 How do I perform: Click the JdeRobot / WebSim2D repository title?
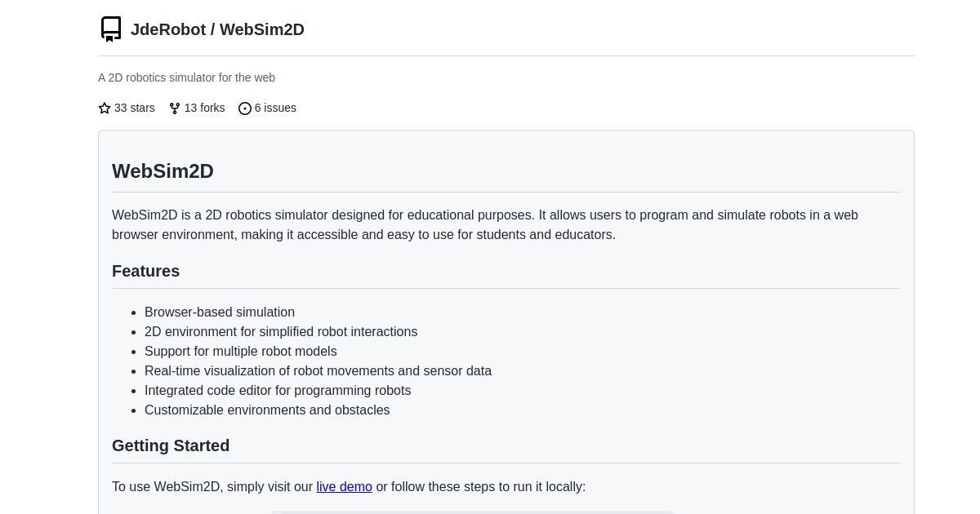coord(217,29)
